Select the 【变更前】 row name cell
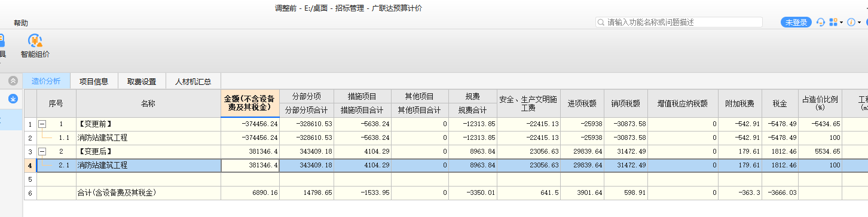The image size is (868, 217). click(x=148, y=124)
